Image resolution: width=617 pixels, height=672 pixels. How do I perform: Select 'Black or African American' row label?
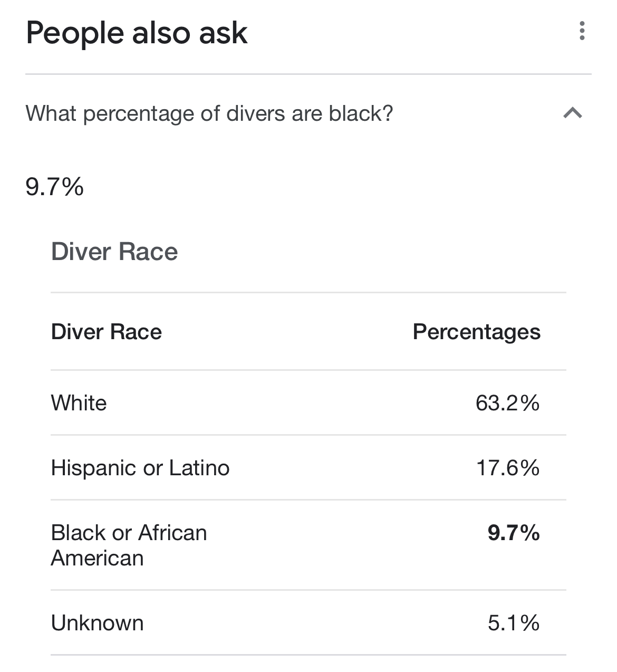pos(129,545)
